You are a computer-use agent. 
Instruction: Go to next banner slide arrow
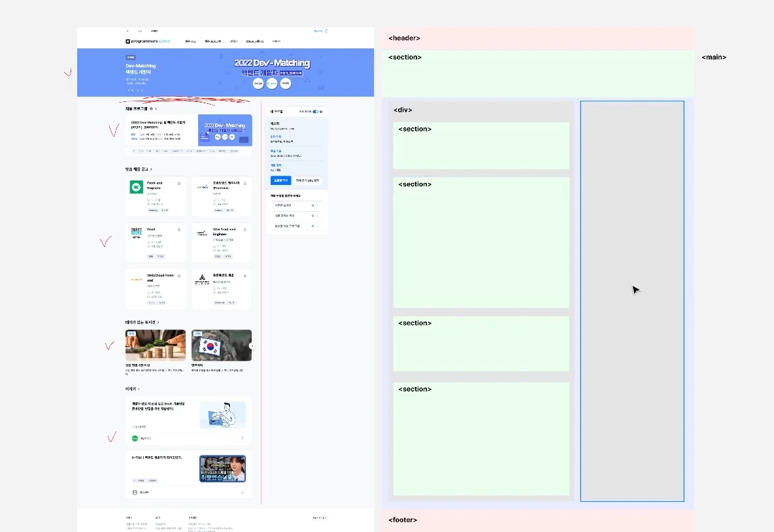coord(142,90)
